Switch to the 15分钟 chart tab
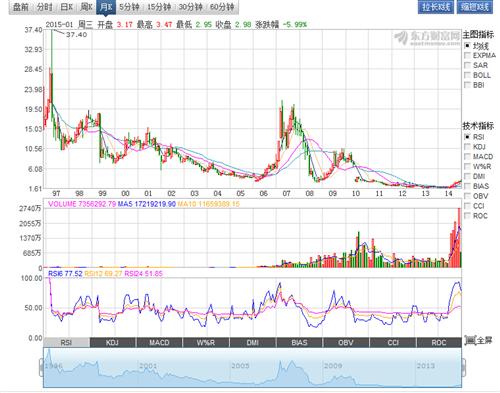 [159, 7]
